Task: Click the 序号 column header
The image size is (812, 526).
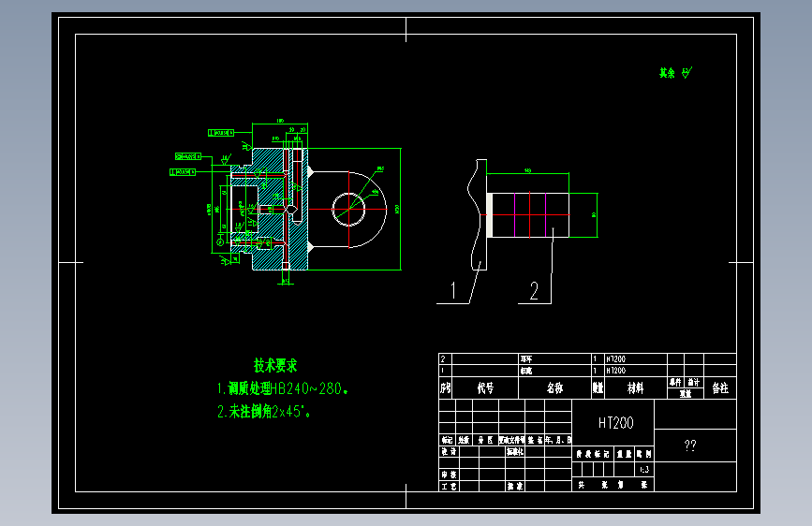Action: click(446, 388)
